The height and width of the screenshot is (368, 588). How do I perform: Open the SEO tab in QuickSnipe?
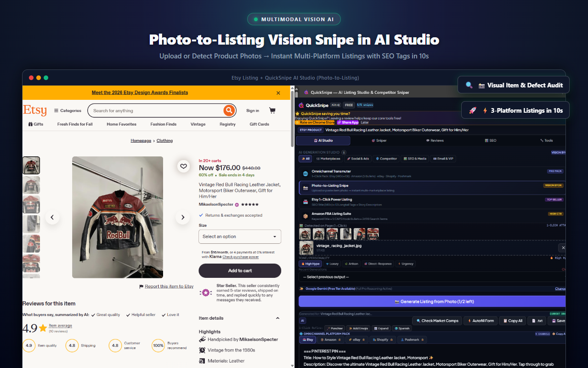click(490, 140)
